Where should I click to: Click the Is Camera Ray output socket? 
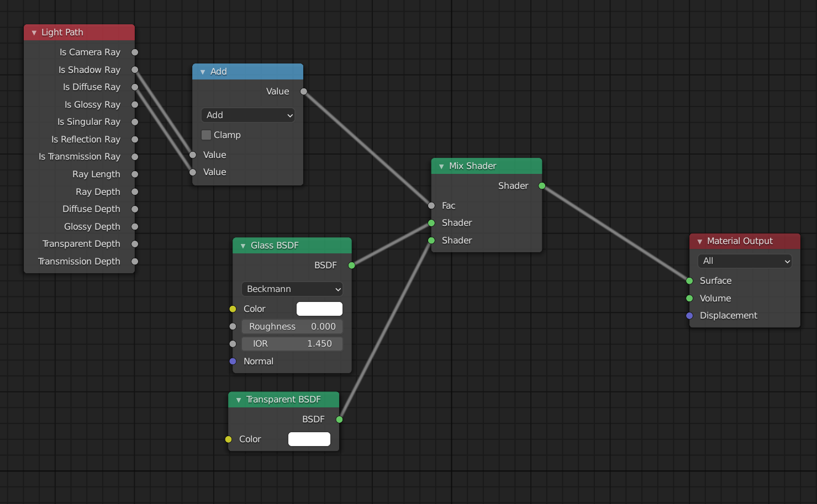[135, 52]
